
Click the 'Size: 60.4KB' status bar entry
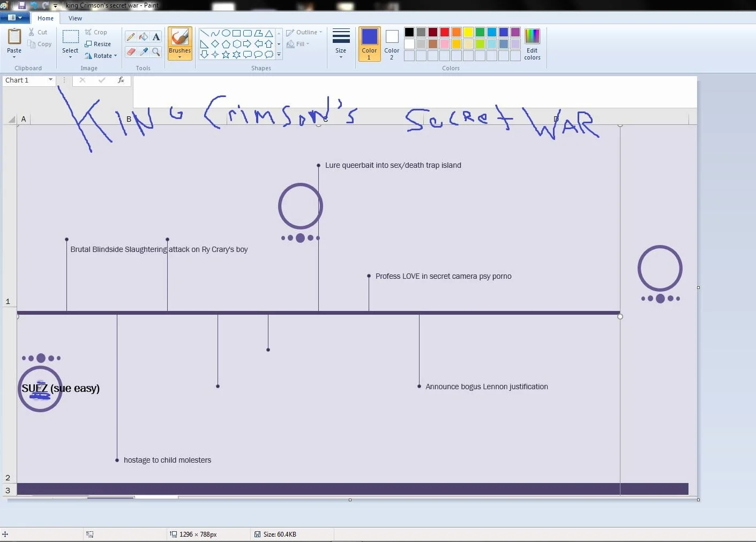275,534
